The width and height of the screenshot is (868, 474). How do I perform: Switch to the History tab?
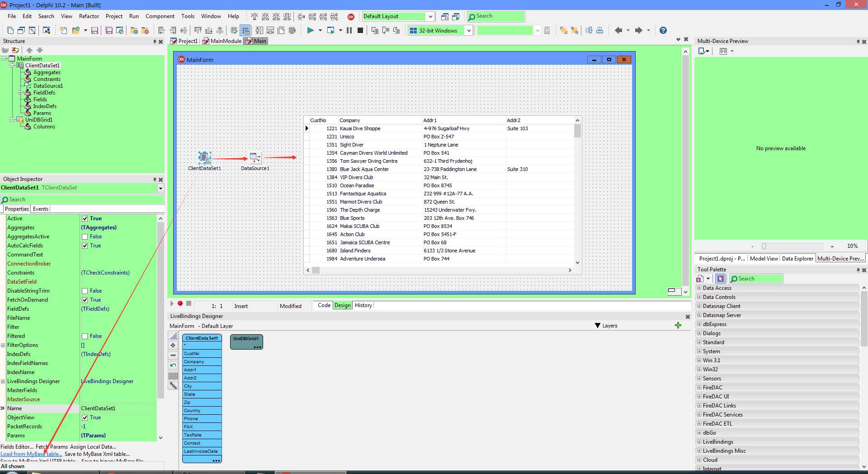[x=363, y=305]
